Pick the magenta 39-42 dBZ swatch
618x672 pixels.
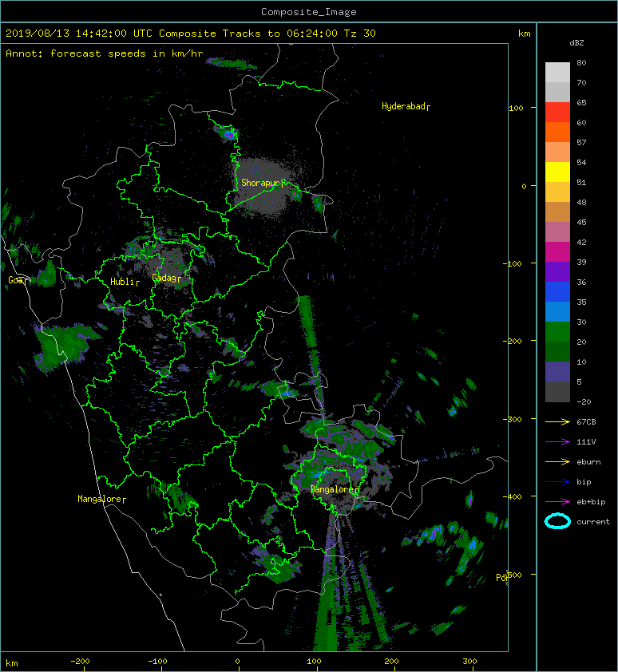(557, 252)
